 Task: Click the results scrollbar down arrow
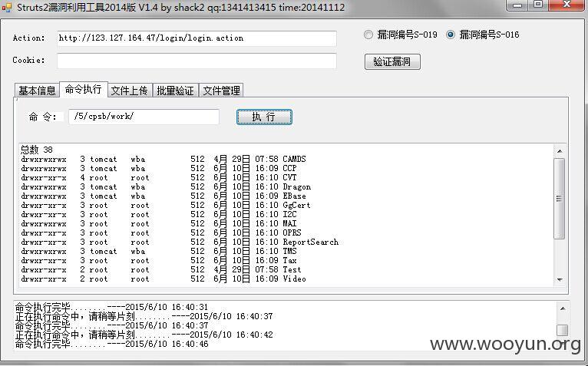click(560, 280)
